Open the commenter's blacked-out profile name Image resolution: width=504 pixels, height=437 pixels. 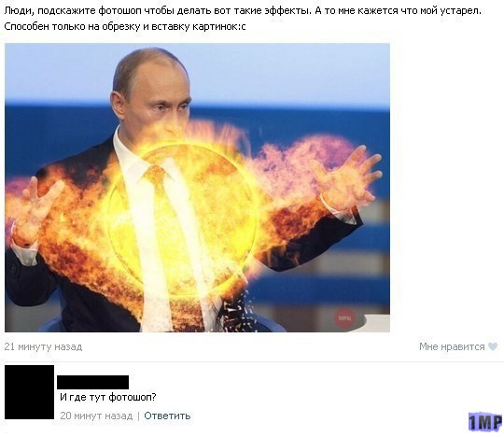[x=93, y=382]
